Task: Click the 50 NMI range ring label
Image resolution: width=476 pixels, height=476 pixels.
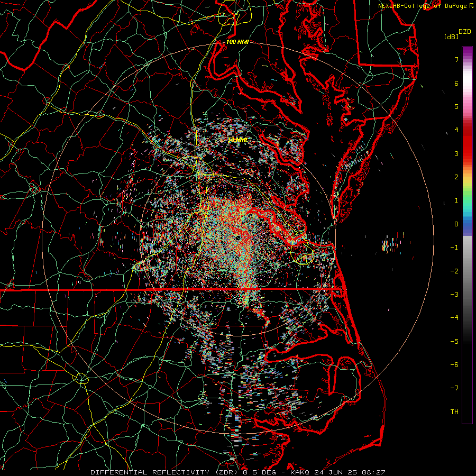Action: click(237, 140)
